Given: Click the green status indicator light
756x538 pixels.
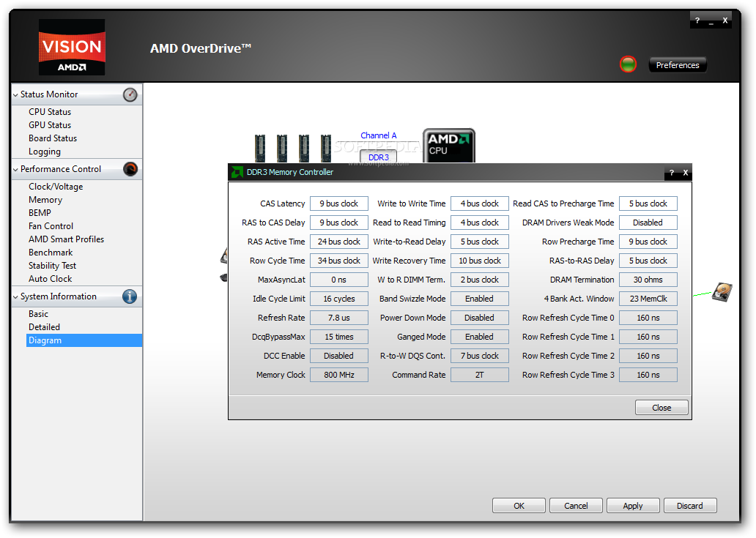Looking at the screenshot, I should pyautogui.click(x=628, y=64).
